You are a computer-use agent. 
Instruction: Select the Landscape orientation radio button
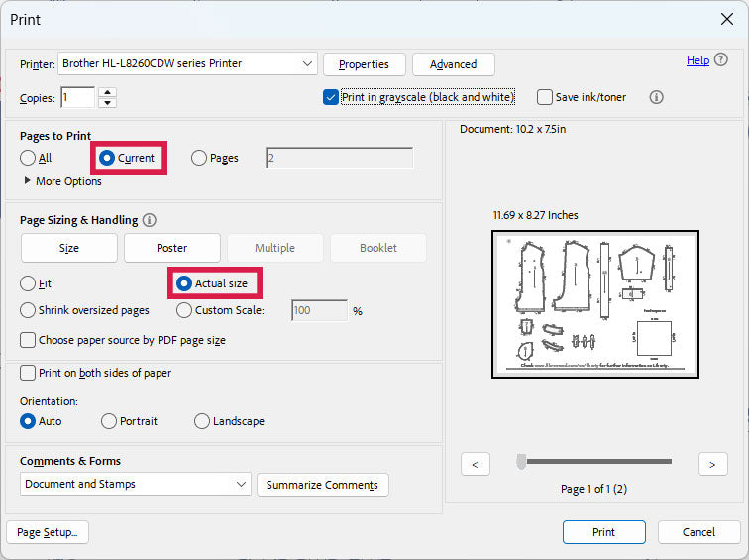[x=202, y=421]
